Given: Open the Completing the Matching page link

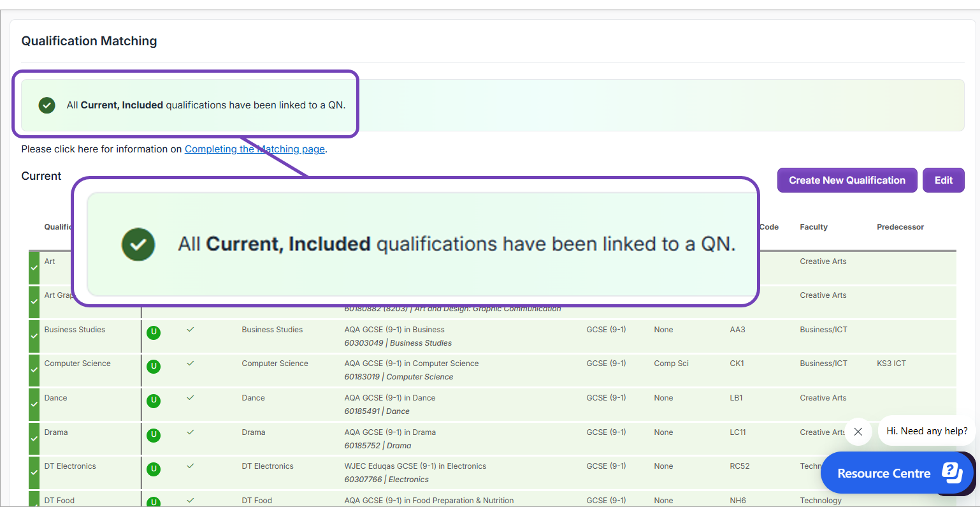Looking at the screenshot, I should pos(254,149).
